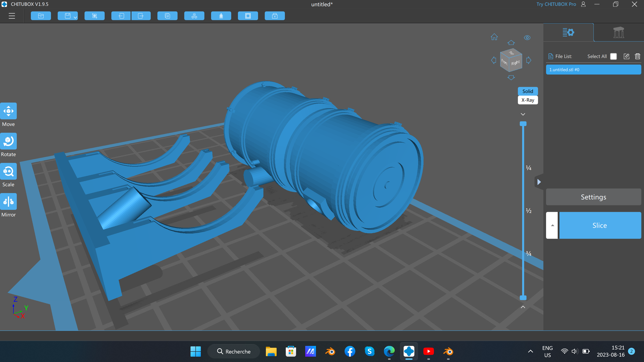Click the open file toolbar icon

point(41,16)
